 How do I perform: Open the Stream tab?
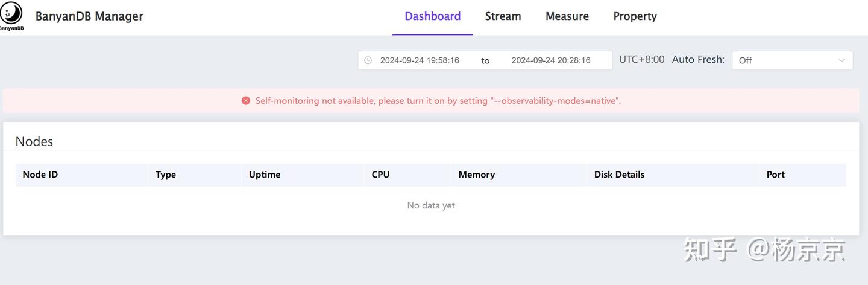click(x=503, y=16)
